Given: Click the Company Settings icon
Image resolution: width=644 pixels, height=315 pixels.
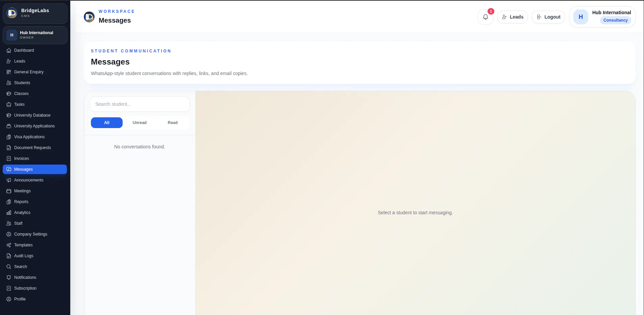Looking at the screenshot, I should coord(9,234).
